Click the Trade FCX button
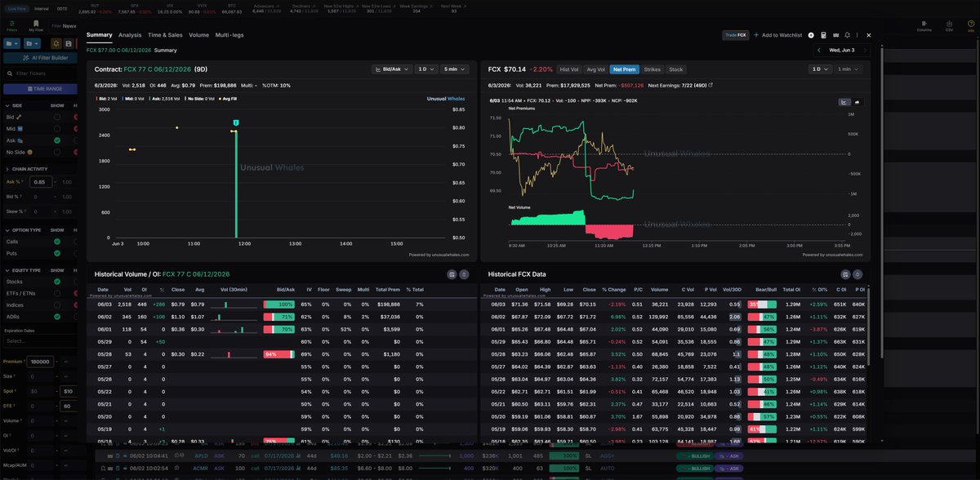This screenshot has height=480, width=980. (x=736, y=35)
